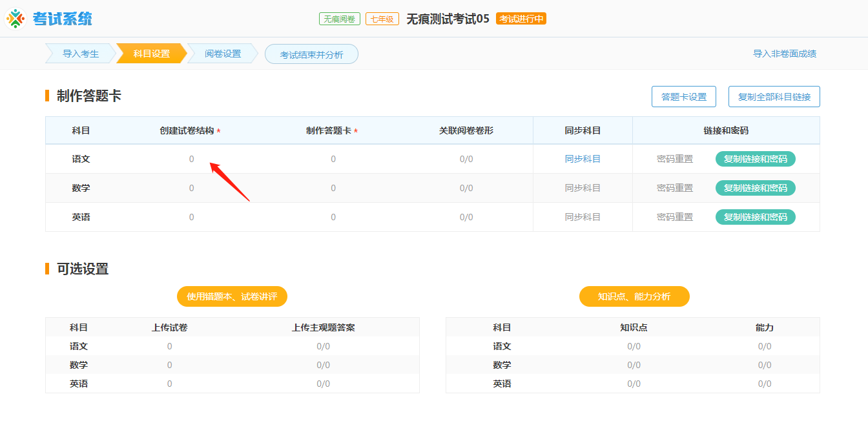
Task: Click the 链接和密码 column header
Action: [x=726, y=130]
